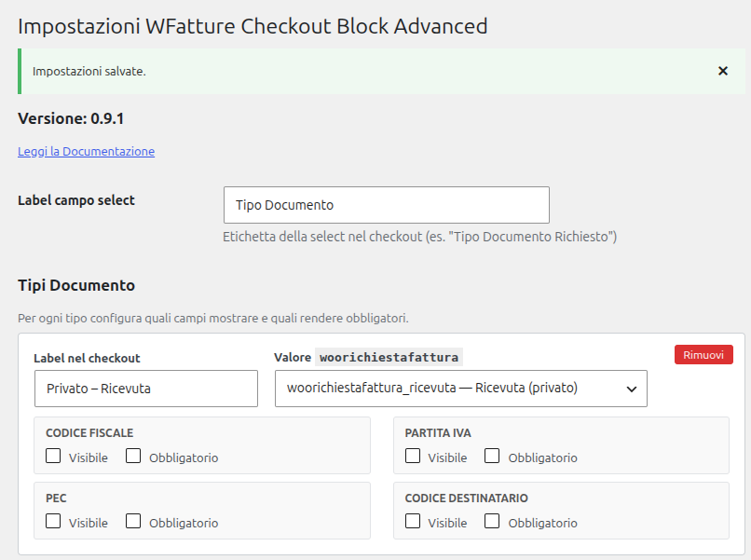Image resolution: width=751 pixels, height=560 pixels.
Task: Click the 'Per ogni tipo configura' description text
Action: tap(213, 318)
